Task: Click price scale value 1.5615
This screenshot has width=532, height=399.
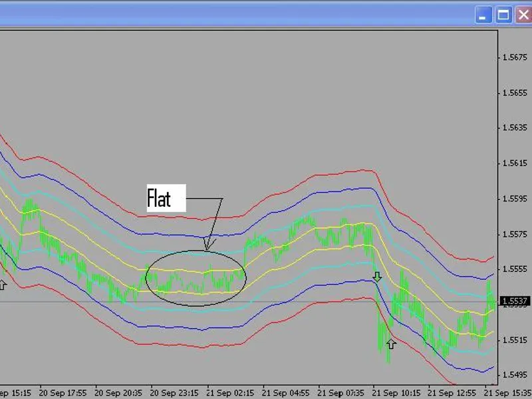Action: pos(515,163)
